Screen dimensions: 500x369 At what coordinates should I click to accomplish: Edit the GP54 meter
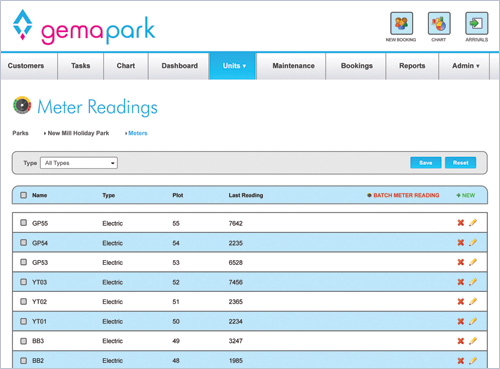[x=473, y=242]
